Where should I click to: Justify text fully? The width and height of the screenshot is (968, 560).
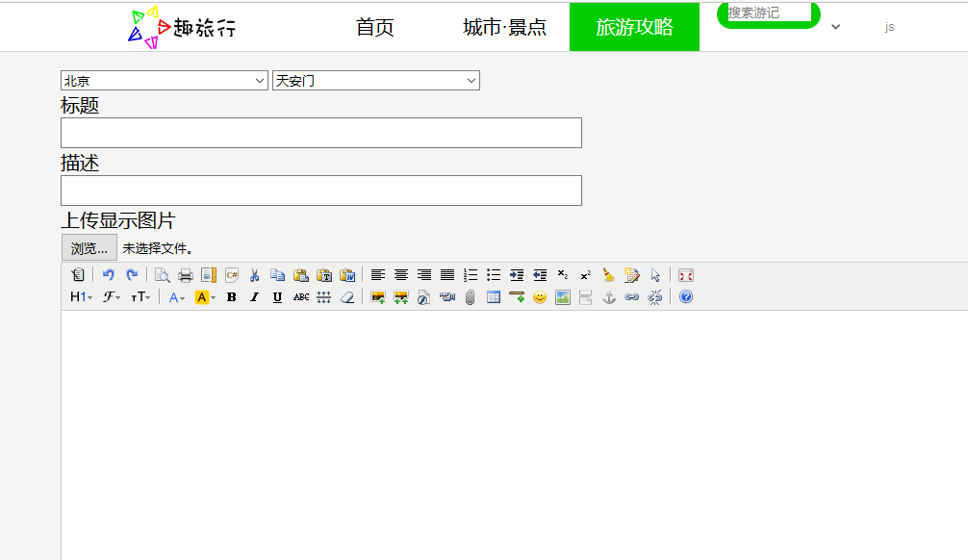point(447,275)
